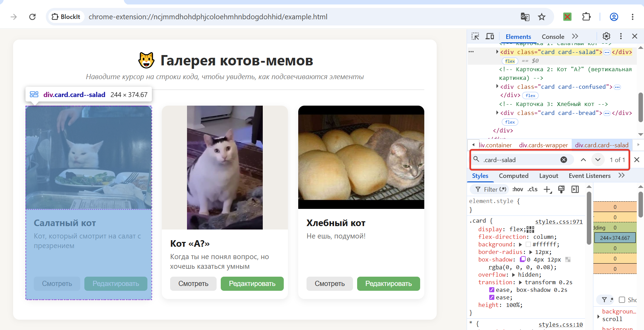644x330 pixels.
Task: Bookmark this page with the star icon
Action: 542,17
